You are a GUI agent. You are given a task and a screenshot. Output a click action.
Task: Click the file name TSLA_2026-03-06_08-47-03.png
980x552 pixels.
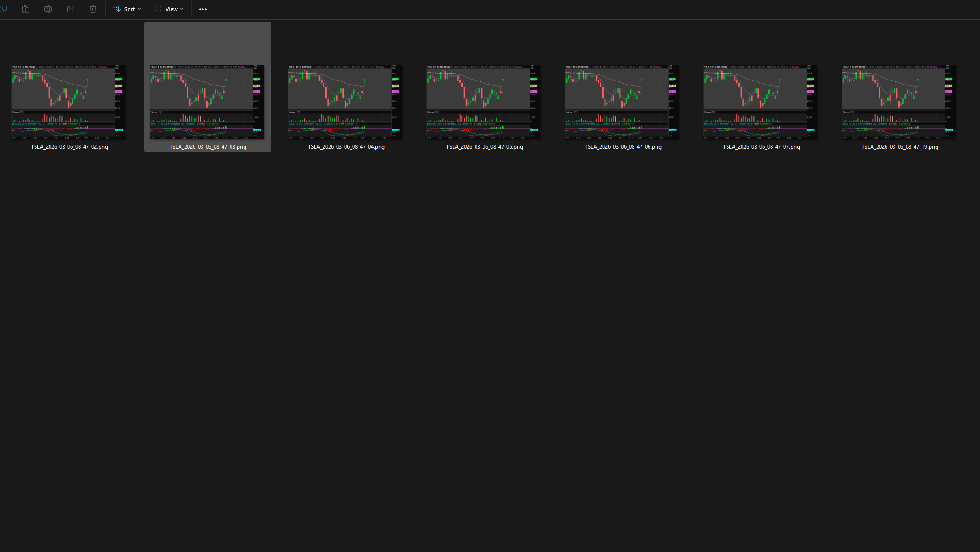(208, 147)
